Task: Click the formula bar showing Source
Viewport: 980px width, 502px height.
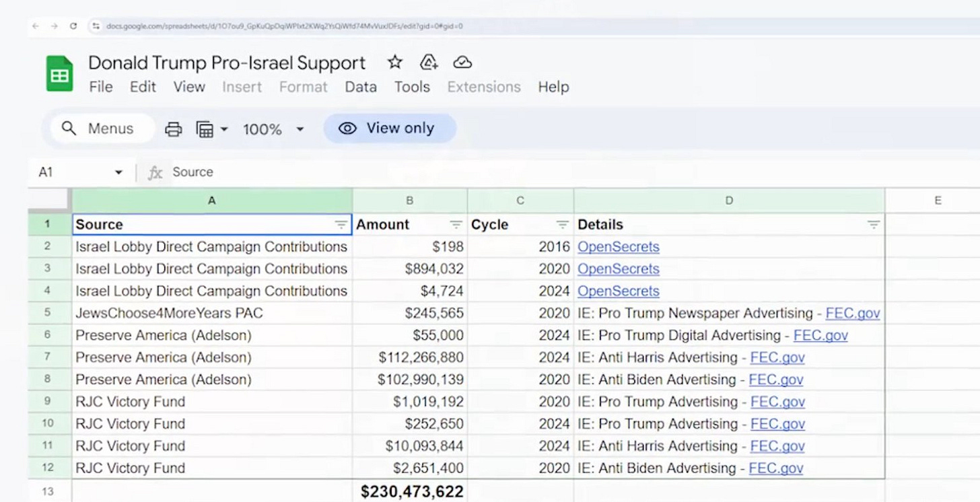Action: [x=193, y=172]
